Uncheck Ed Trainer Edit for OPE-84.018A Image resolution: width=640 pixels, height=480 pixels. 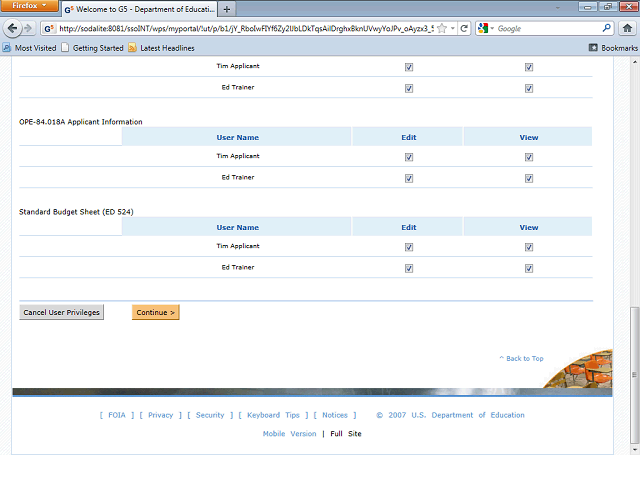pyautogui.click(x=409, y=178)
